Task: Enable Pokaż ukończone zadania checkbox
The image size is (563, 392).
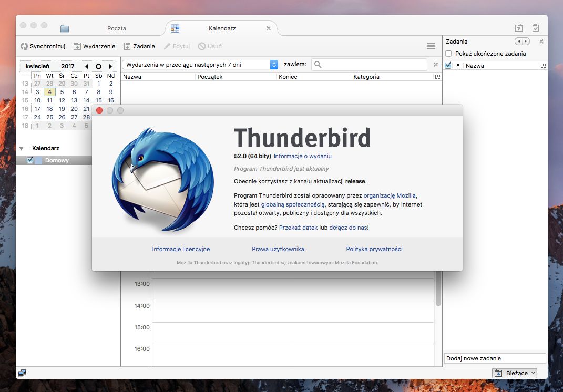Action: pos(448,54)
